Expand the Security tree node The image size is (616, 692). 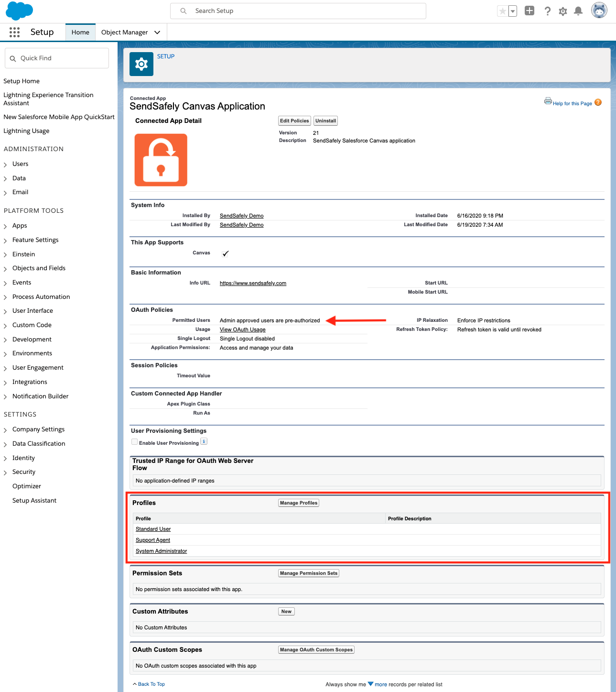(5, 472)
